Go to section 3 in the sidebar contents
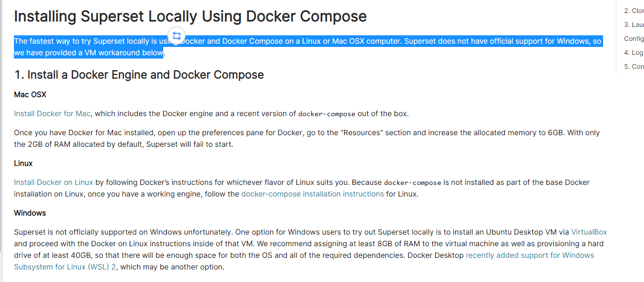Viewport: 644px width, 282px height. pos(634,25)
